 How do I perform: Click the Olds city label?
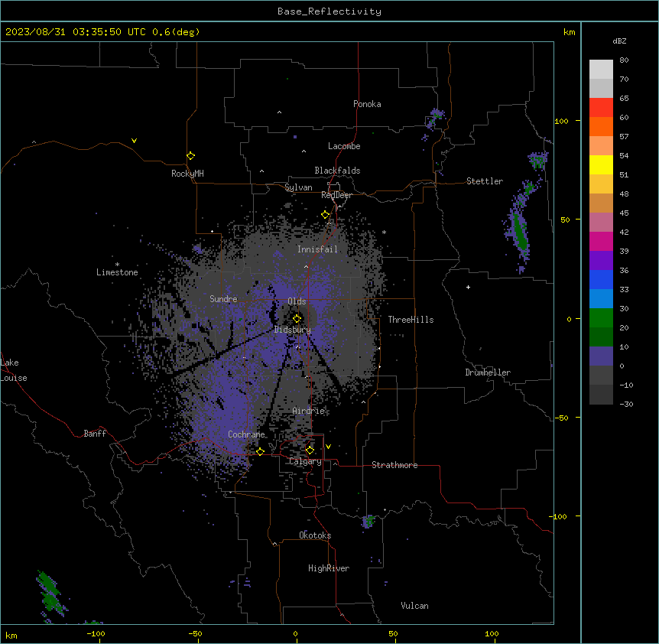[297, 301]
